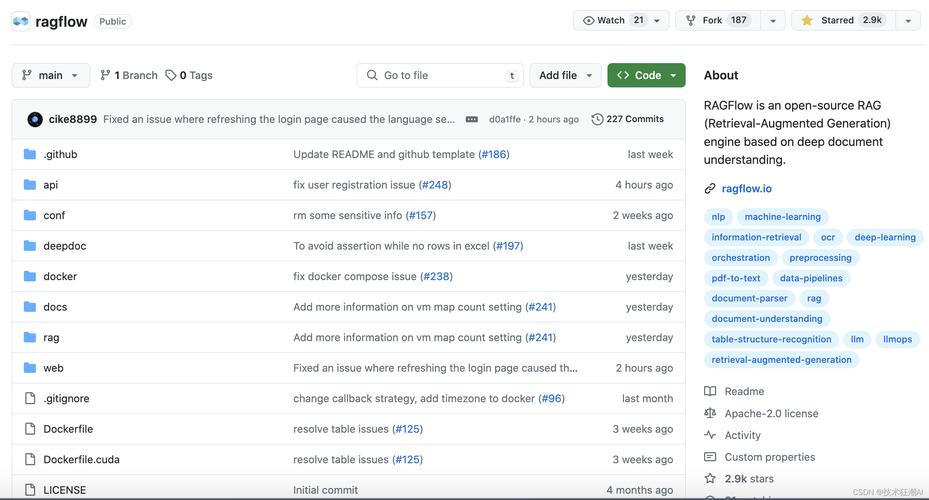Click the Activity pulse icon
929x500 pixels.
click(710, 435)
